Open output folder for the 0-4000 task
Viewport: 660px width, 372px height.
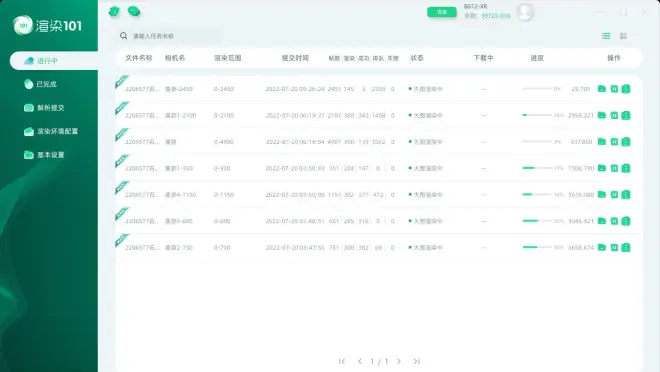point(602,142)
